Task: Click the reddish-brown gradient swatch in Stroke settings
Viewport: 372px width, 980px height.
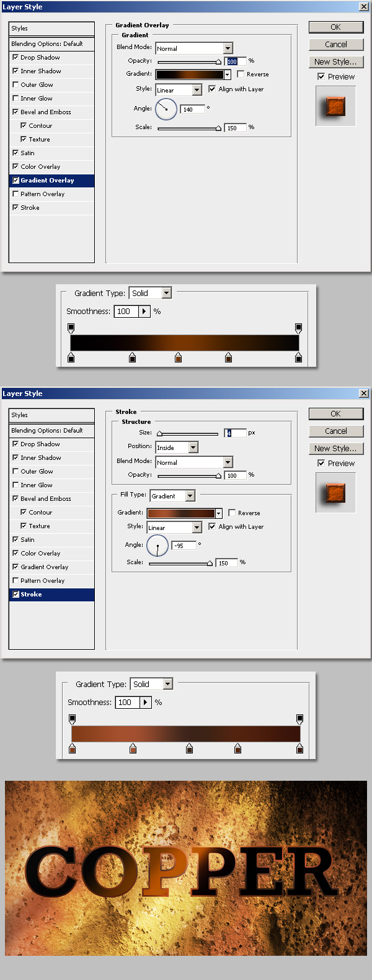Action: click(181, 513)
